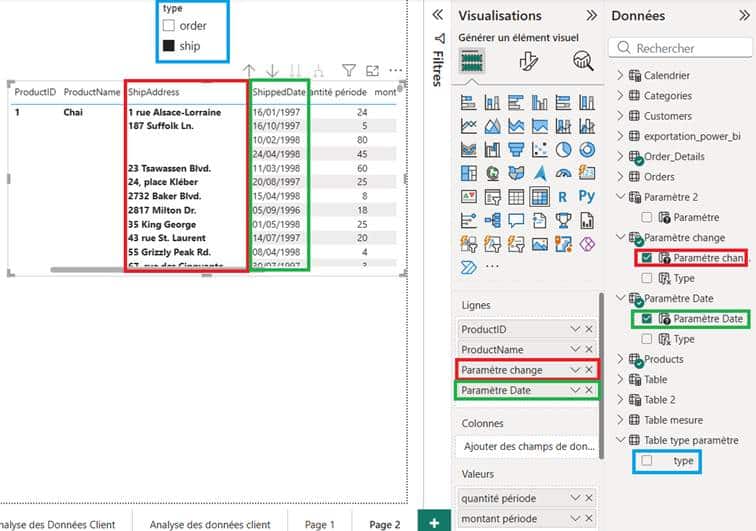
Task: Open dropdown for Paramètre change in Lignes
Action: (x=574, y=370)
